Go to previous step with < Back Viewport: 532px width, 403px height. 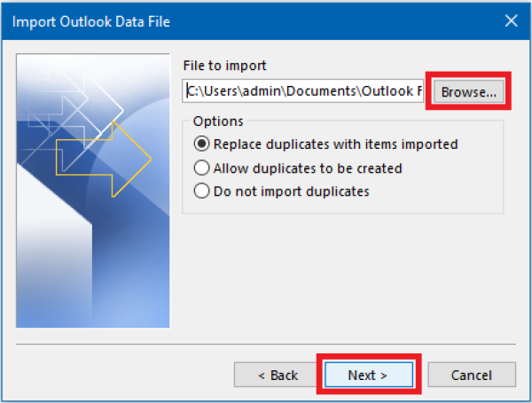click(x=278, y=375)
